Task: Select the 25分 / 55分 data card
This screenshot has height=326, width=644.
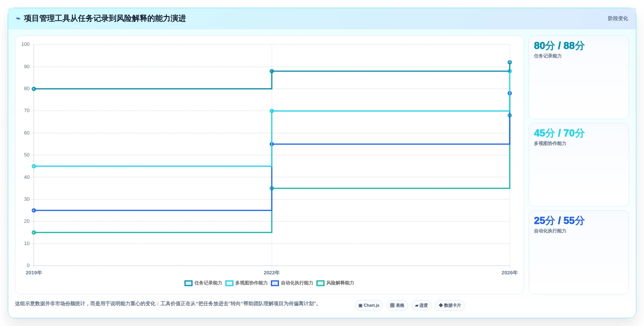Action: [x=578, y=252]
